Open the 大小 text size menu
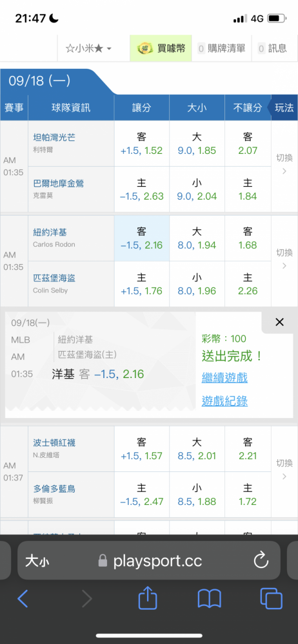 pyautogui.click(x=37, y=561)
